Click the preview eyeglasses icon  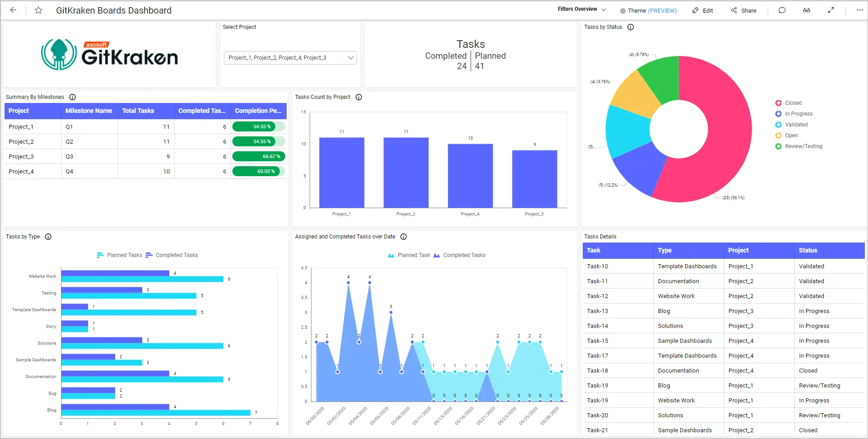(x=807, y=10)
